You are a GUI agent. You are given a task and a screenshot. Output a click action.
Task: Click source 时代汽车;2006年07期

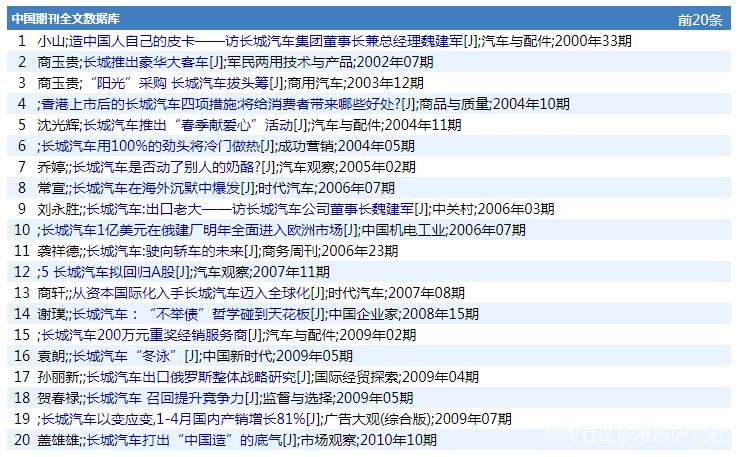coord(326,188)
